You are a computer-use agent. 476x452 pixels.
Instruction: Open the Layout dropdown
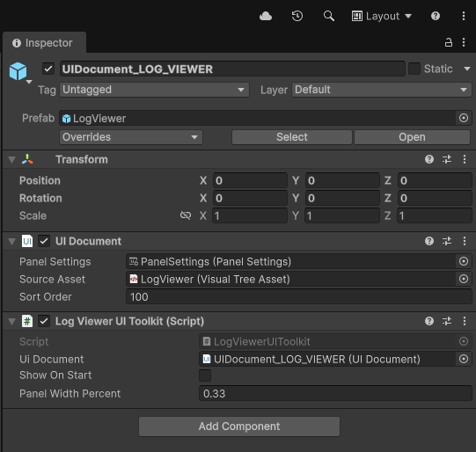point(382,16)
